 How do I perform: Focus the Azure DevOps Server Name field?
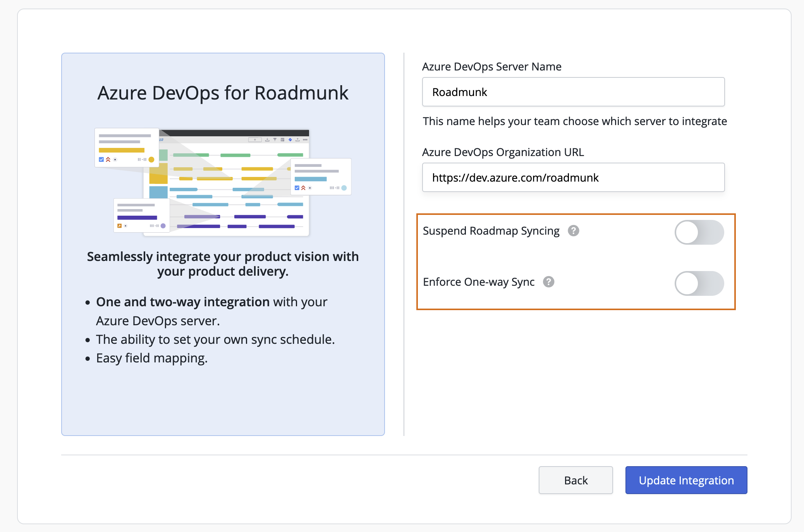573,92
